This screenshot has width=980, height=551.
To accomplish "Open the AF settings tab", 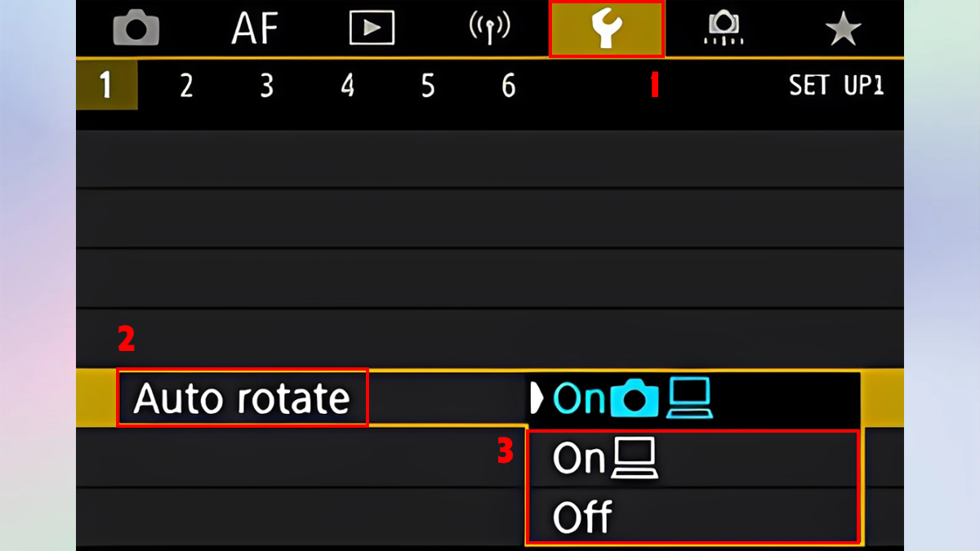I will click(255, 29).
